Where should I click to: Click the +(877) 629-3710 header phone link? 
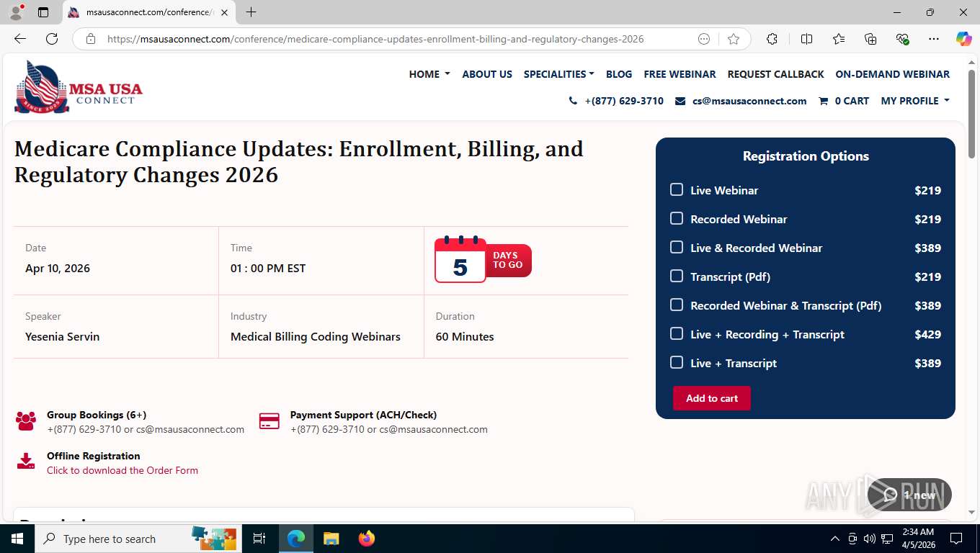[624, 101]
